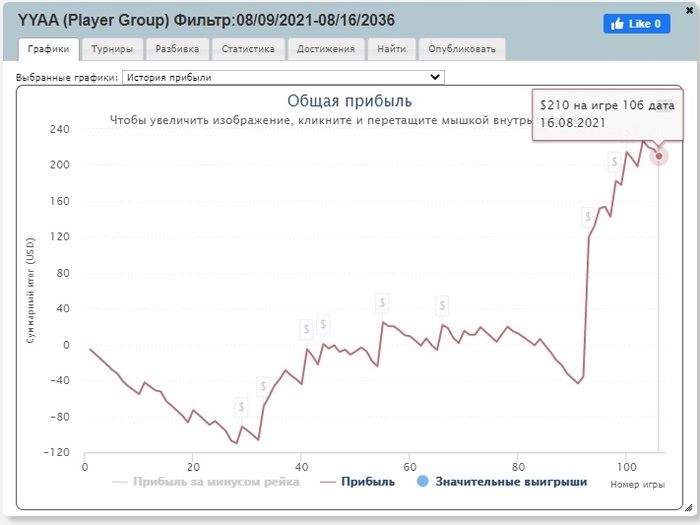The height and width of the screenshot is (525, 700).
Task: Click the highlighted data point at game 106
Action: tap(658, 156)
